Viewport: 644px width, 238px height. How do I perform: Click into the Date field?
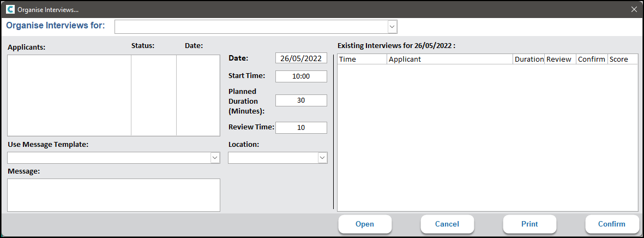coord(301,58)
